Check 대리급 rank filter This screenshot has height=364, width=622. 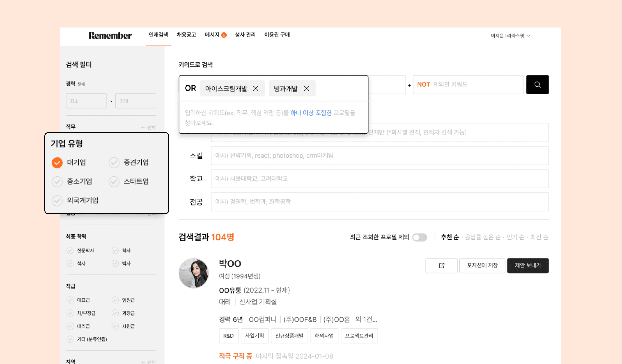(x=70, y=326)
